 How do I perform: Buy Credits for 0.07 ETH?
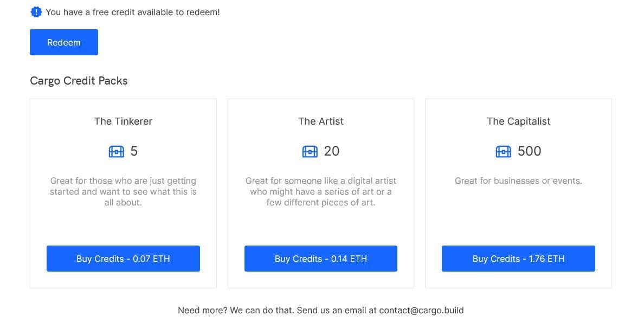tap(123, 259)
